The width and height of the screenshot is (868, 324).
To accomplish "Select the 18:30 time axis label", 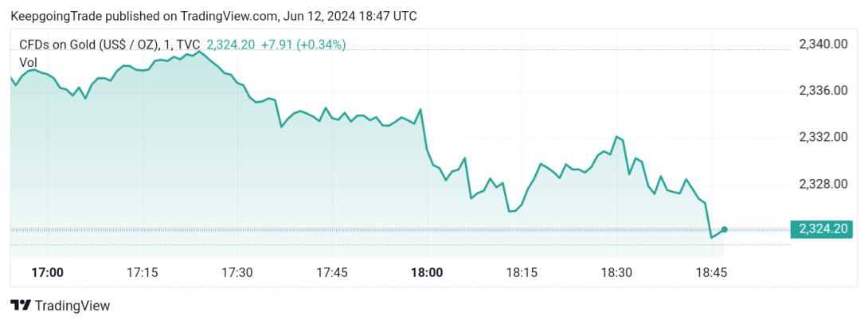I will [x=617, y=272].
